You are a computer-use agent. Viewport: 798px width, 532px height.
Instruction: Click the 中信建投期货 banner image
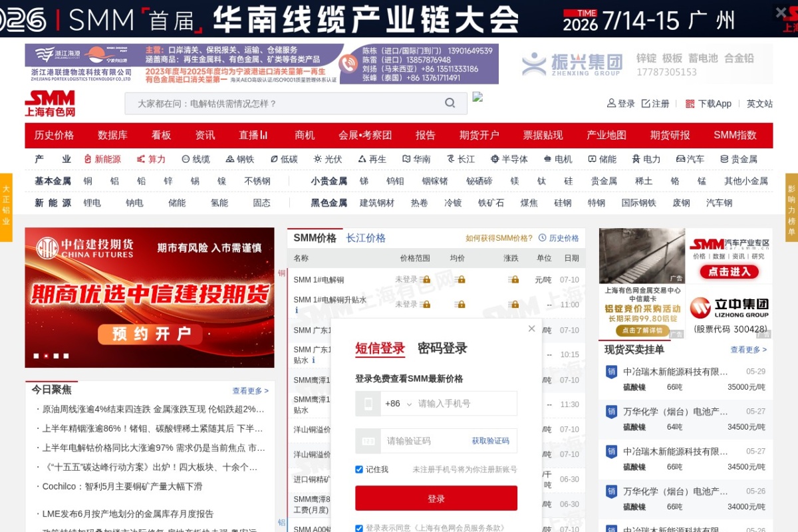150,297
